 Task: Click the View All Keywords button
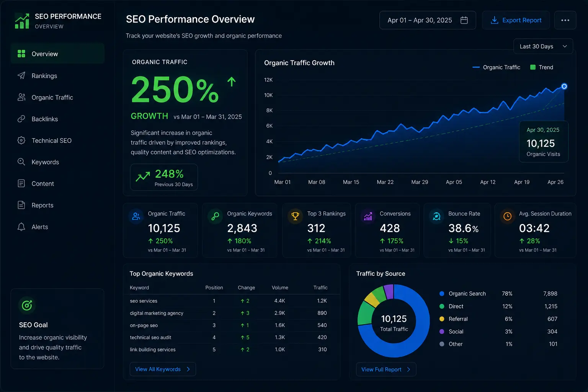point(163,369)
